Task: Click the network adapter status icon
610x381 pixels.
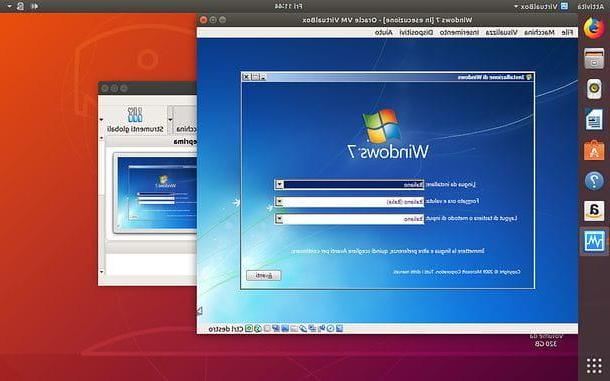Action: pyautogui.click(x=312, y=328)
